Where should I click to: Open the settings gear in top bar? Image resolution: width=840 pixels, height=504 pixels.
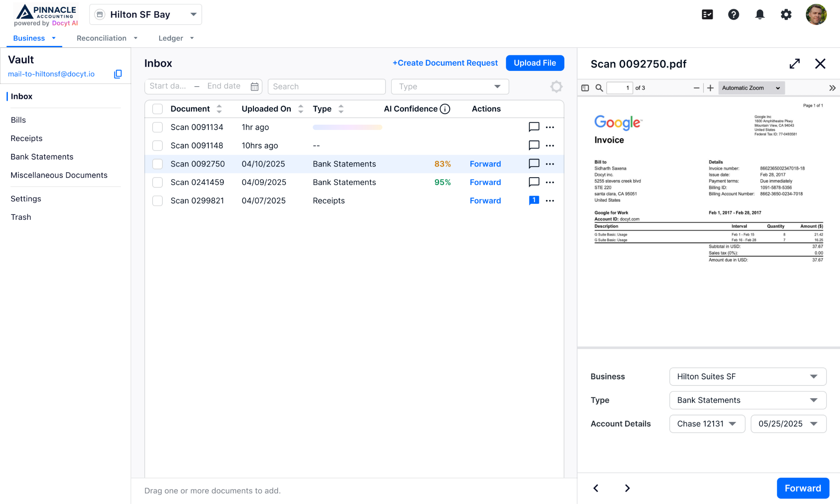pyautogui.click(x=786, y=15)
